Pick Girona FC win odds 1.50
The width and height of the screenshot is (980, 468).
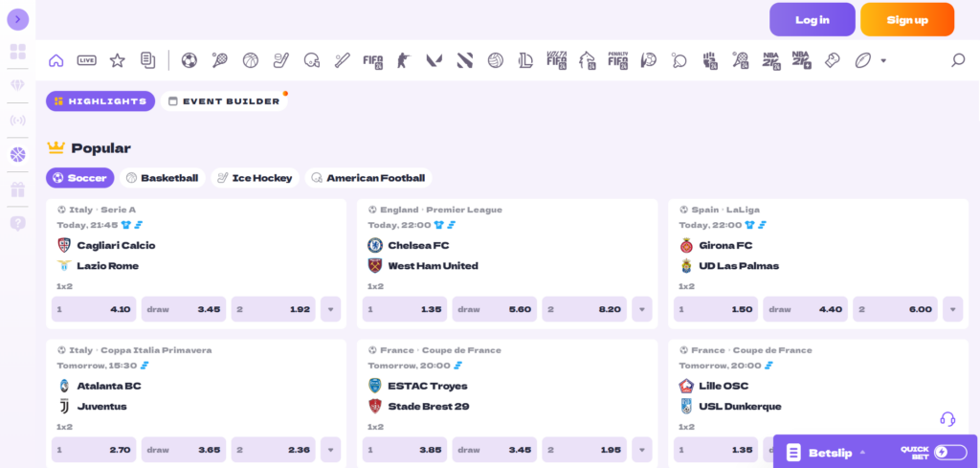(715, 309)
